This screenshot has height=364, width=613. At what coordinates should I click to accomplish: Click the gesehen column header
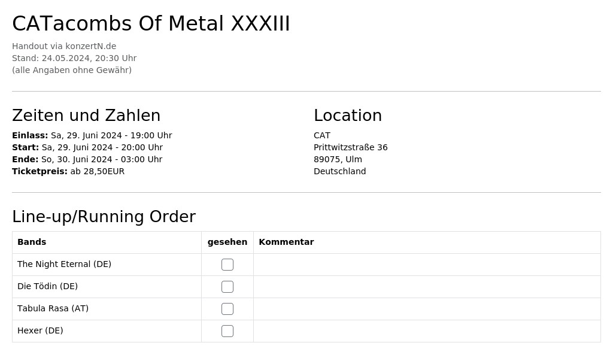click(x=227, y=242)
